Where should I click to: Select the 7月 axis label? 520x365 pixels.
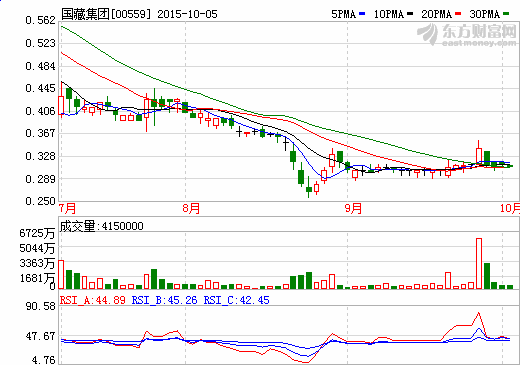click(68, 208)
